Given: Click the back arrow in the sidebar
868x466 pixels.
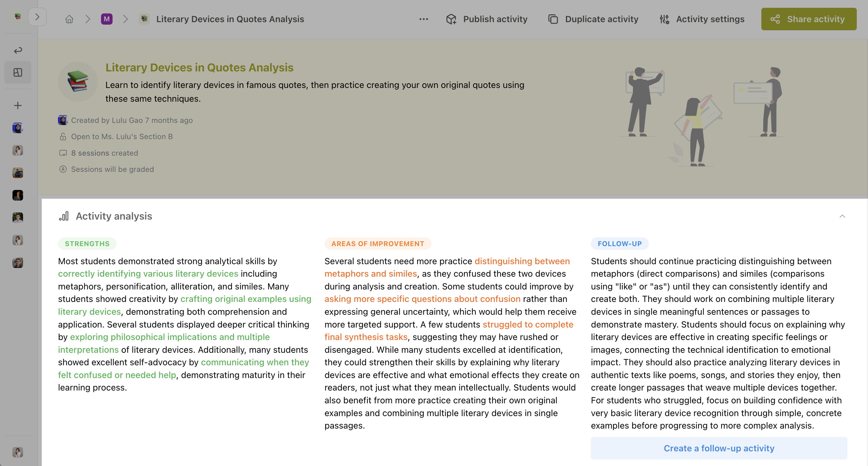Looking at the screenshot, I should click(x=18, y=50).
